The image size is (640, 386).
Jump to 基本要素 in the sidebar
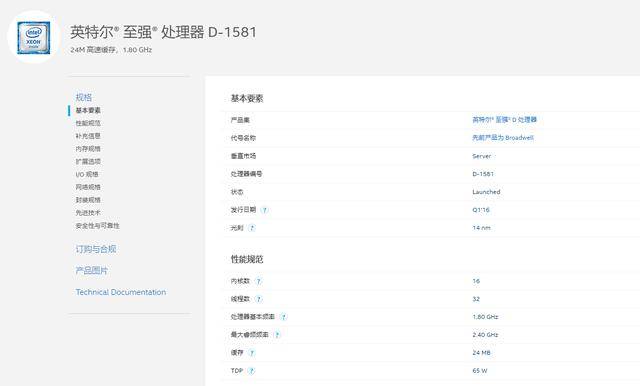[88, 110]
